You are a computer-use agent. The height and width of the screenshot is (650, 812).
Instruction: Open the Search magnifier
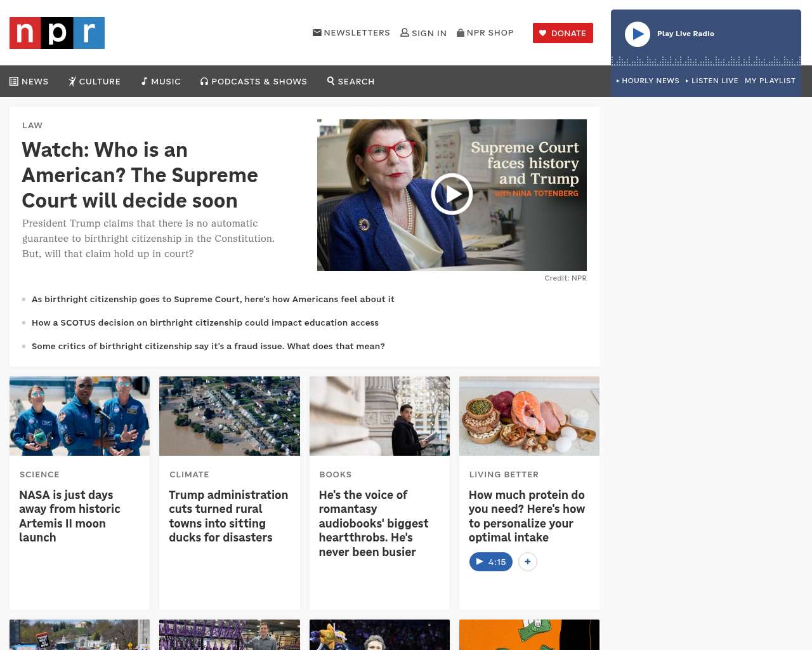pyautogui.click(x=351, y=81)
